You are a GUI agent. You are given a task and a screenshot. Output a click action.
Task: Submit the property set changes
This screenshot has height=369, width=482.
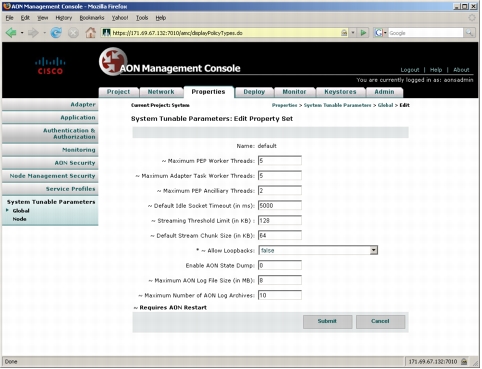coord(327,321)
